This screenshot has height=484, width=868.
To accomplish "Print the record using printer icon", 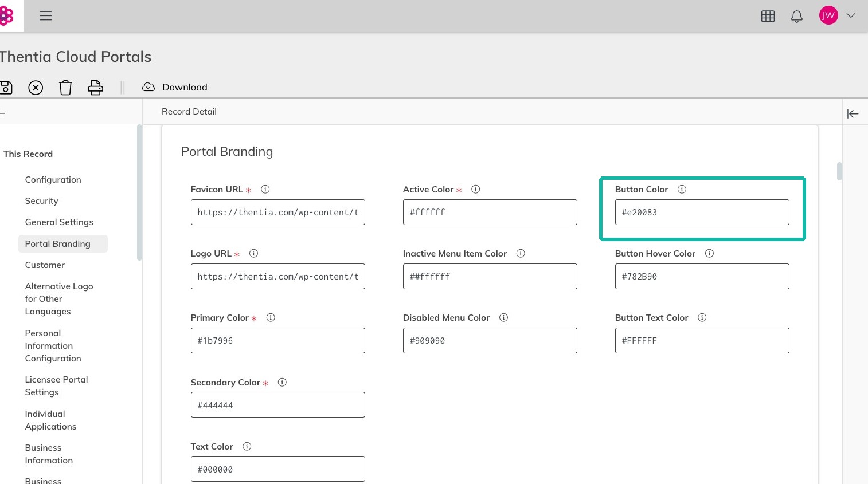I will point(95,88).
